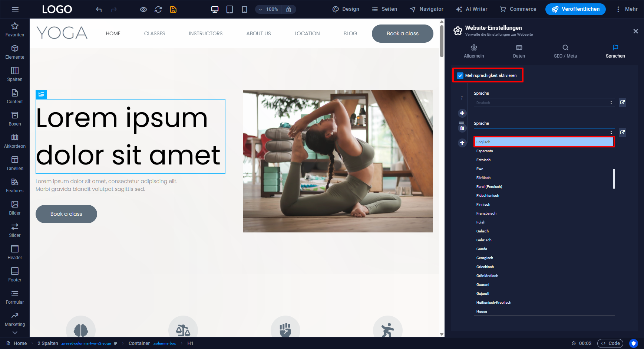
Task: Select Englisch in the language dropdown
Action: 544,142
